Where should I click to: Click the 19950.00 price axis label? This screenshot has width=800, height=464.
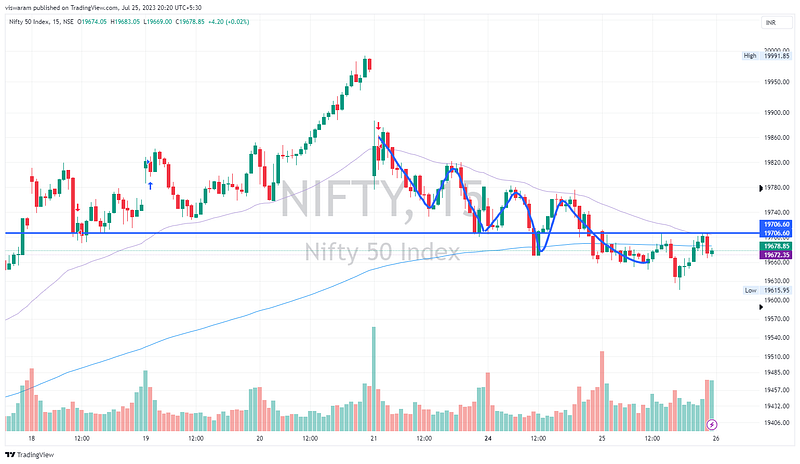click(x=777, y=82)
